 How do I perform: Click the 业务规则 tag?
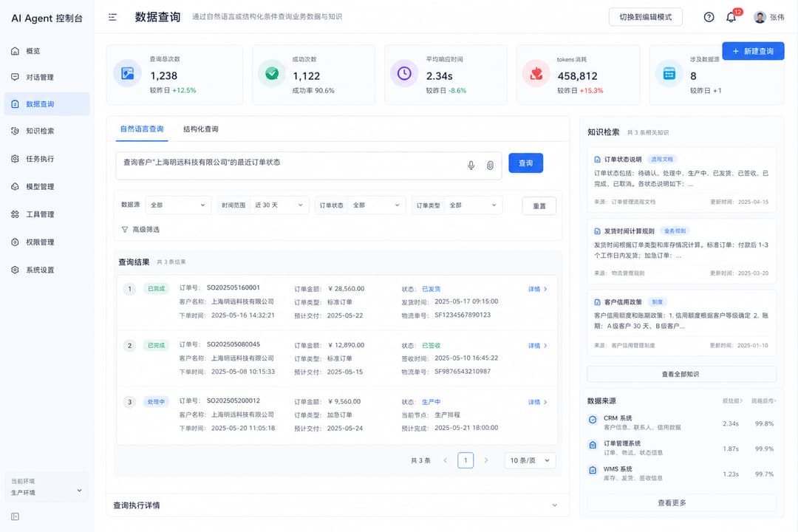(x=675, y=231)
